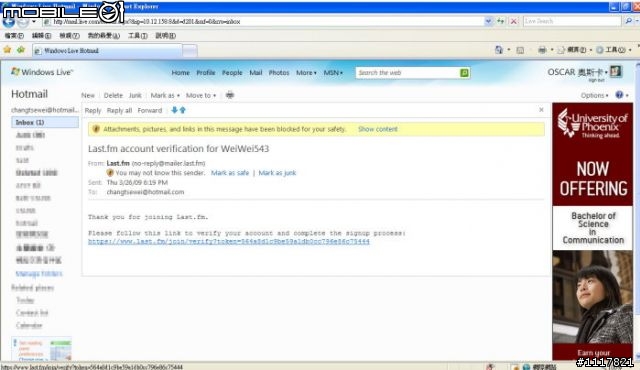Image resolution: width=640 pixels, height=370 pixels.
Task: Expand the MSN dropdown menu
Action: (x=333, y=73)
